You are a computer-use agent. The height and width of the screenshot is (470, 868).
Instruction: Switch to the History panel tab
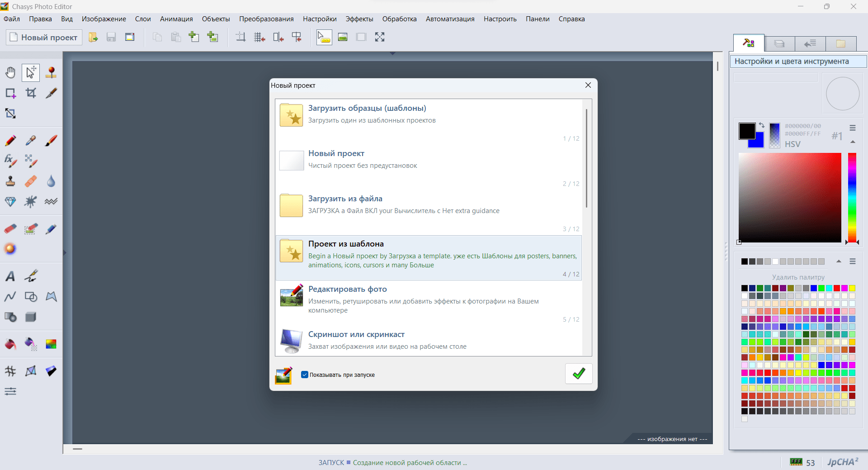click(x=810, y=43)
